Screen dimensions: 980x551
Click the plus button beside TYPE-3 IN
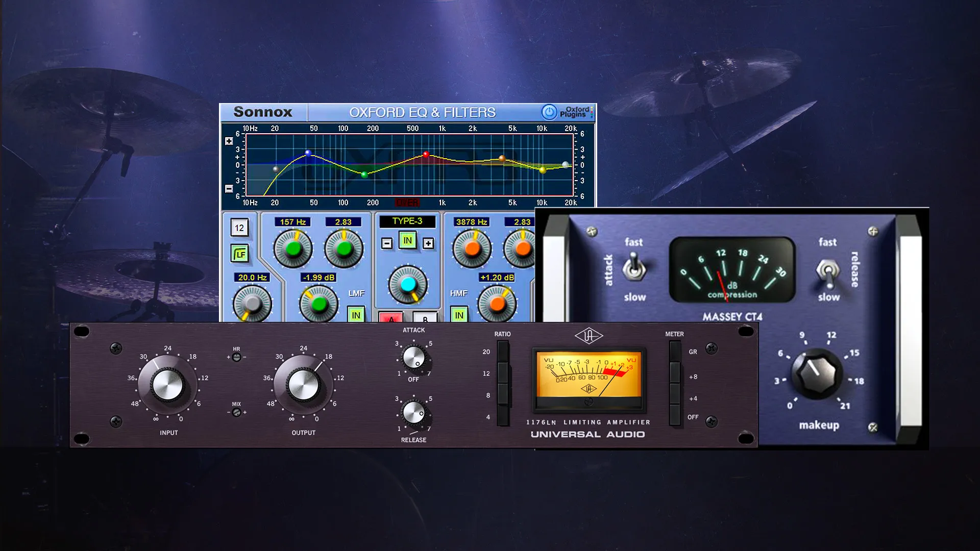[x=428, y=243]
